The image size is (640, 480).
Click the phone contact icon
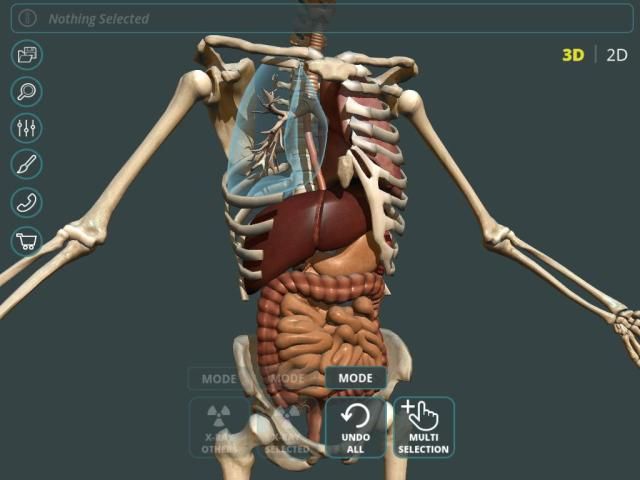pos(26,202)
